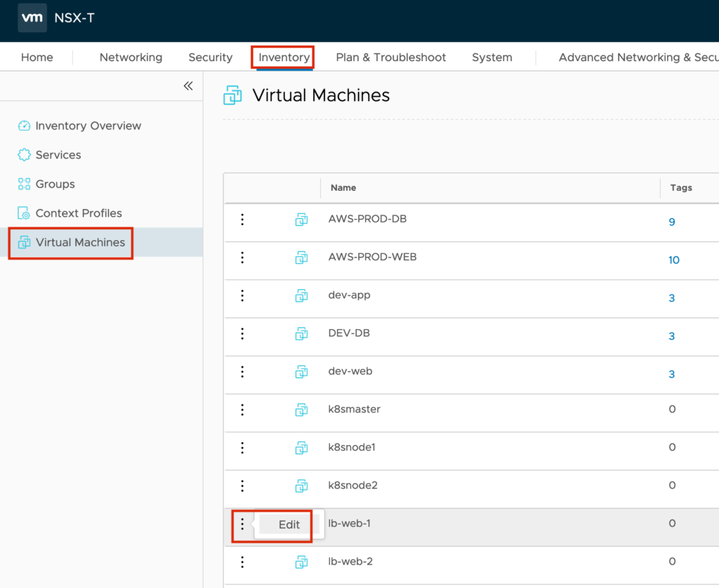
Task: Open the 10 tags link for AWS-PROD-WEB
Action: click(x=673, y=260)
